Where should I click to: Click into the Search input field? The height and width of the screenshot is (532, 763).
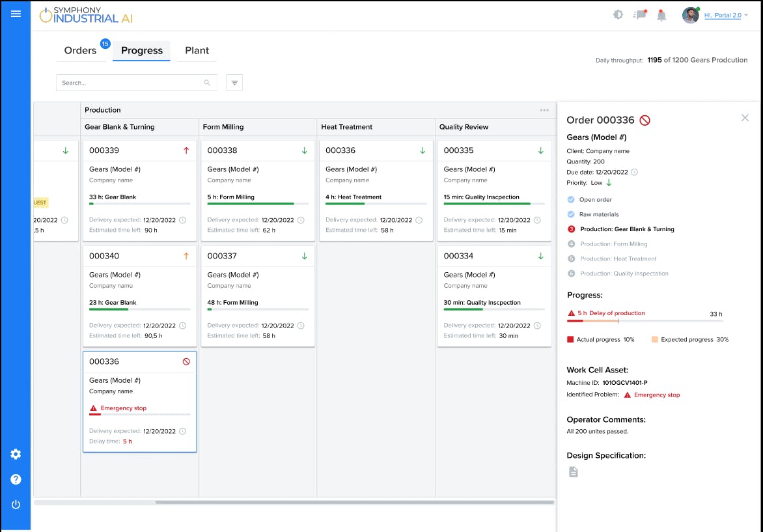[x=130, y=83]
